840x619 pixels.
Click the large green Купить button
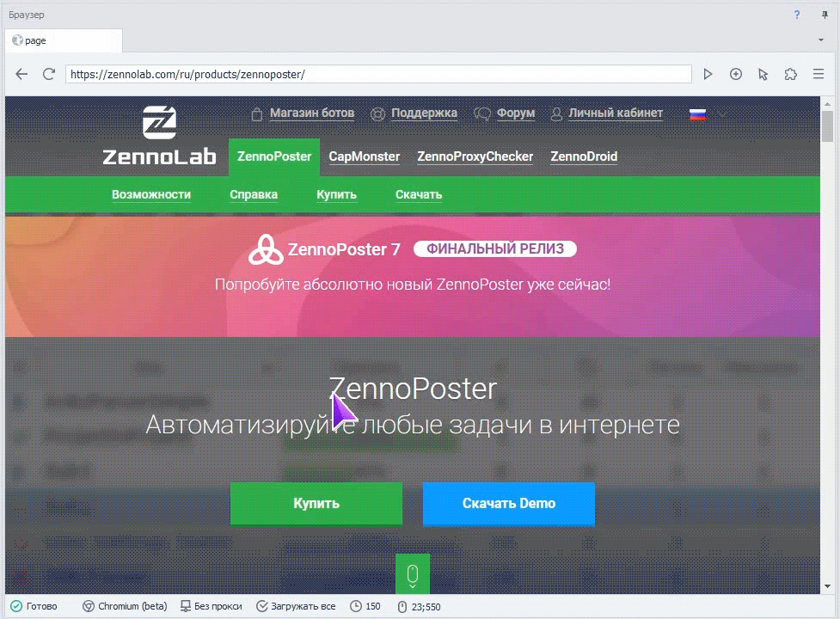coord(316,503)
